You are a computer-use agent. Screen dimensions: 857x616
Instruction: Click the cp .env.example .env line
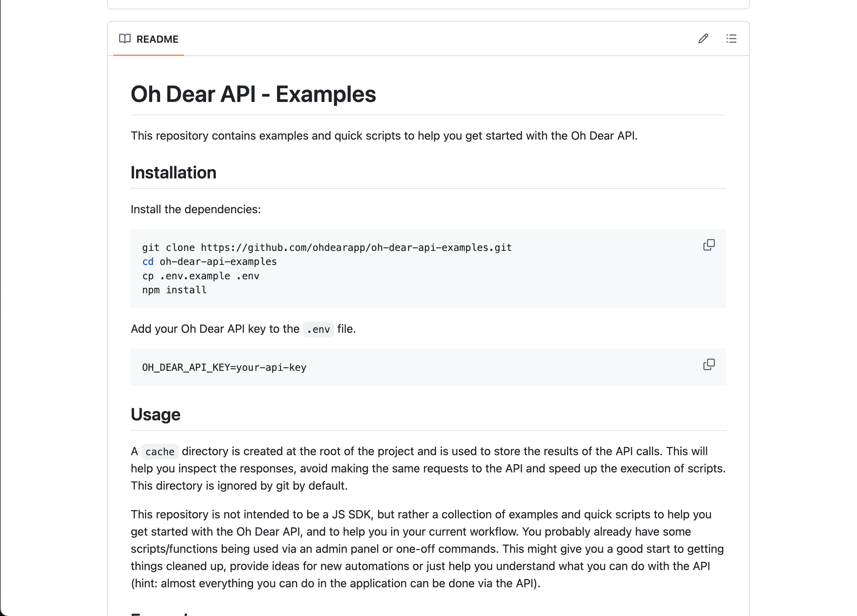tap(201, 276)
